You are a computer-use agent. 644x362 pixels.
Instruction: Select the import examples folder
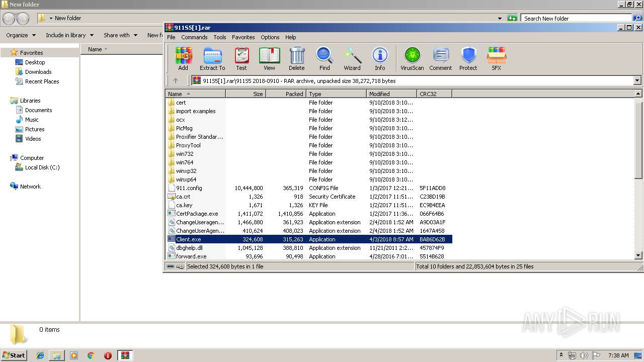point(195,111)
